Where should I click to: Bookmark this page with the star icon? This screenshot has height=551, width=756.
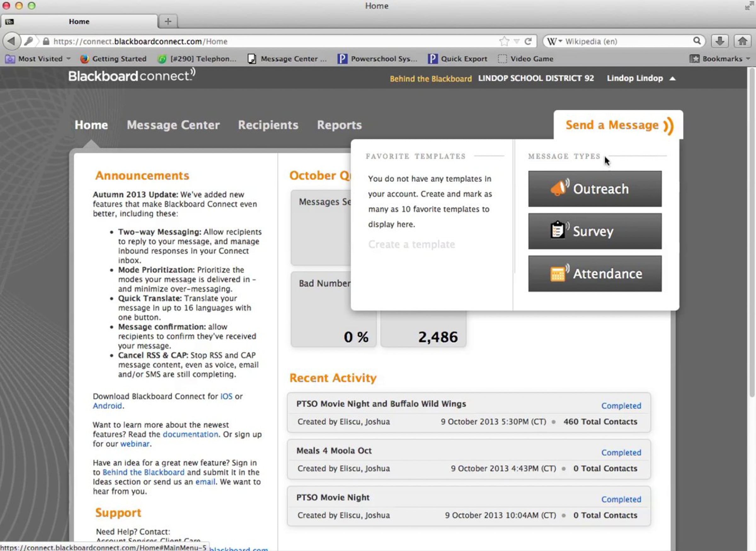504,41
